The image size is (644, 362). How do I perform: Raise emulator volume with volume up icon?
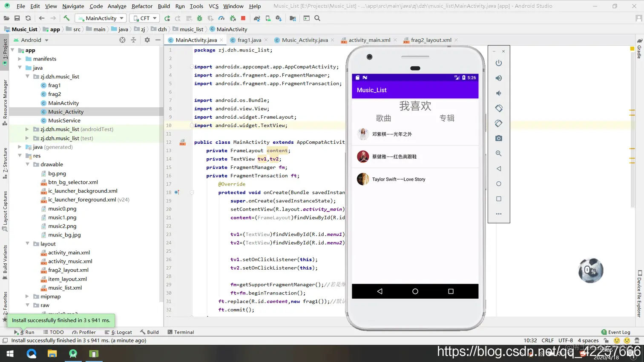(499, 78)
